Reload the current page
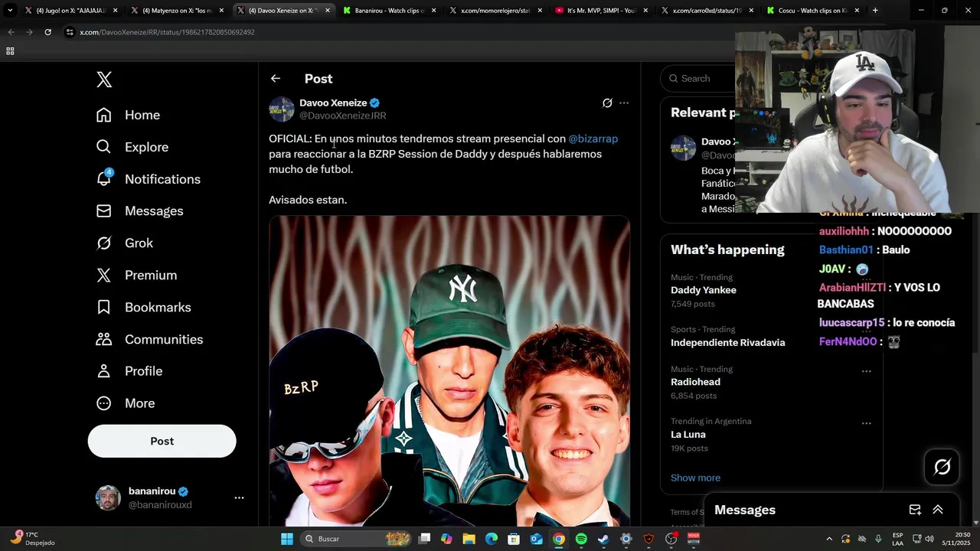Image resolution: width=980 pixels, height=551 pixels. 47,32
